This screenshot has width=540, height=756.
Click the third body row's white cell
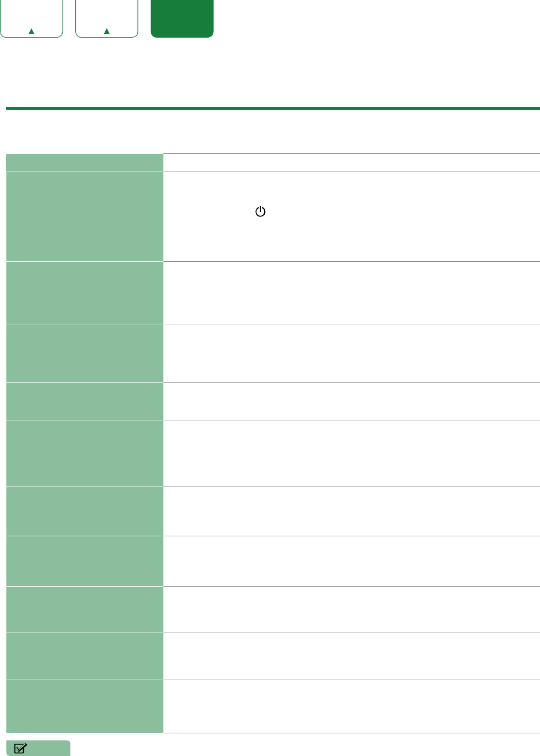tap(352, 354)
